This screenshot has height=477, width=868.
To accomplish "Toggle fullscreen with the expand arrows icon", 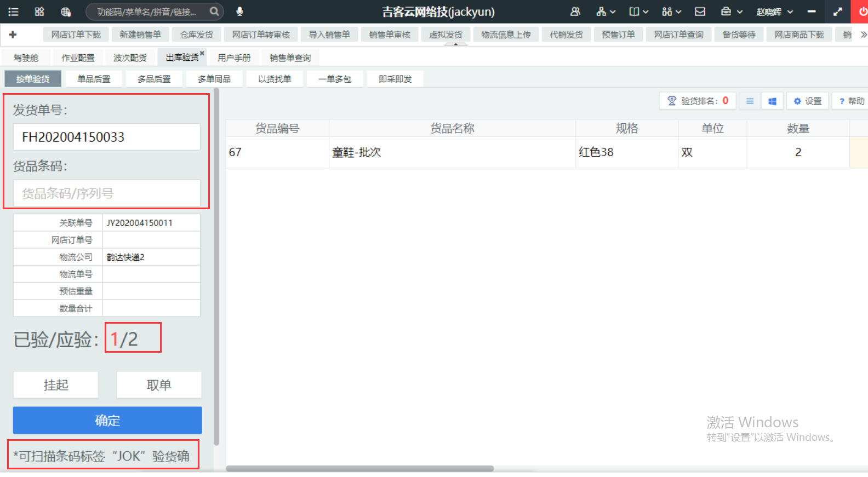I will tap(838, 12).
